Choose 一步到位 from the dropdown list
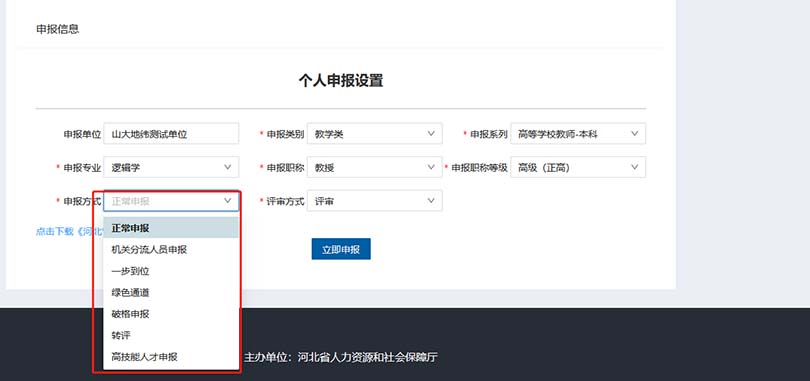Viewport: 810px width, 381px height. [x=171, y=271]
